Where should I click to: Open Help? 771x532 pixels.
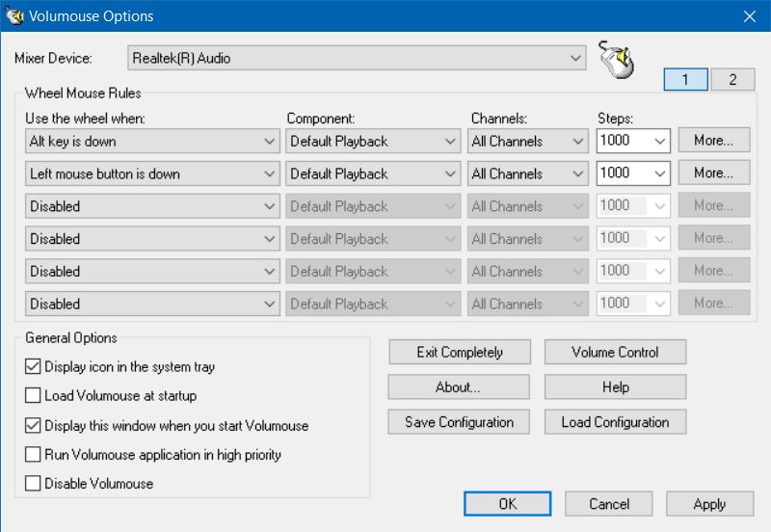[x=615, y=387]
